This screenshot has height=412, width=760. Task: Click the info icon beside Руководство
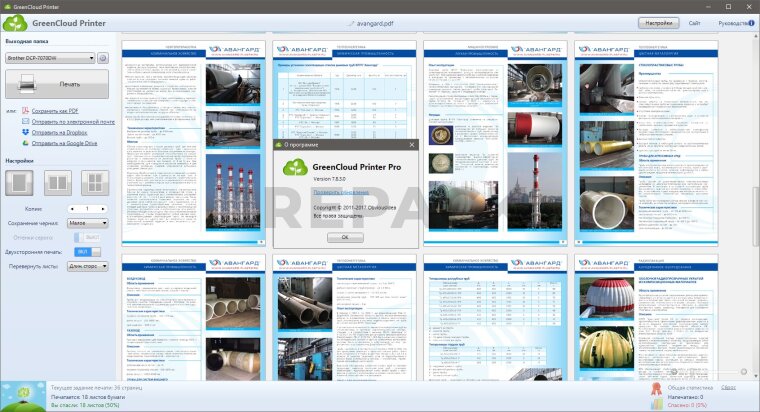pyautogui.click(x=753, y=22)
